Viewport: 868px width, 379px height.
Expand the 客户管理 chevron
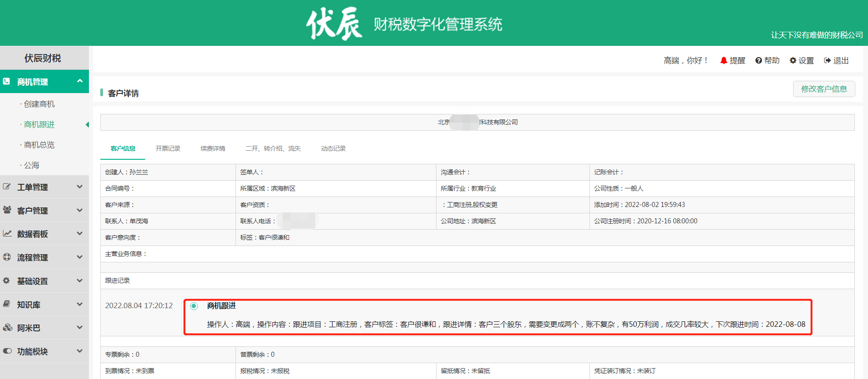pyautogui.click(x=80, y=210)
